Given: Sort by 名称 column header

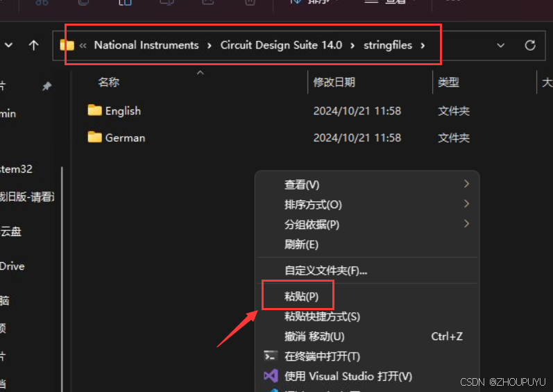Looking at the screenshot, I should [109, 82].
